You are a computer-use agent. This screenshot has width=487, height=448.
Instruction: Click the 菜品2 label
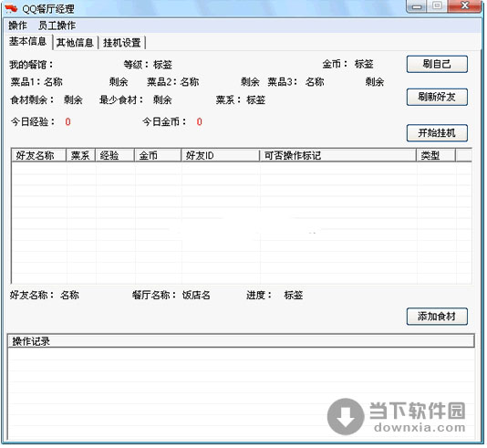point(161,82)
